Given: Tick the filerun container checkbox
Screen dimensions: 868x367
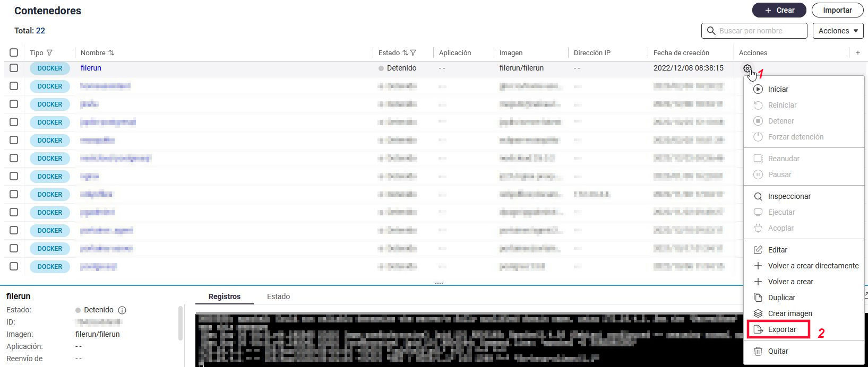Looking at the screenshot, I should [x=14, y=68].
